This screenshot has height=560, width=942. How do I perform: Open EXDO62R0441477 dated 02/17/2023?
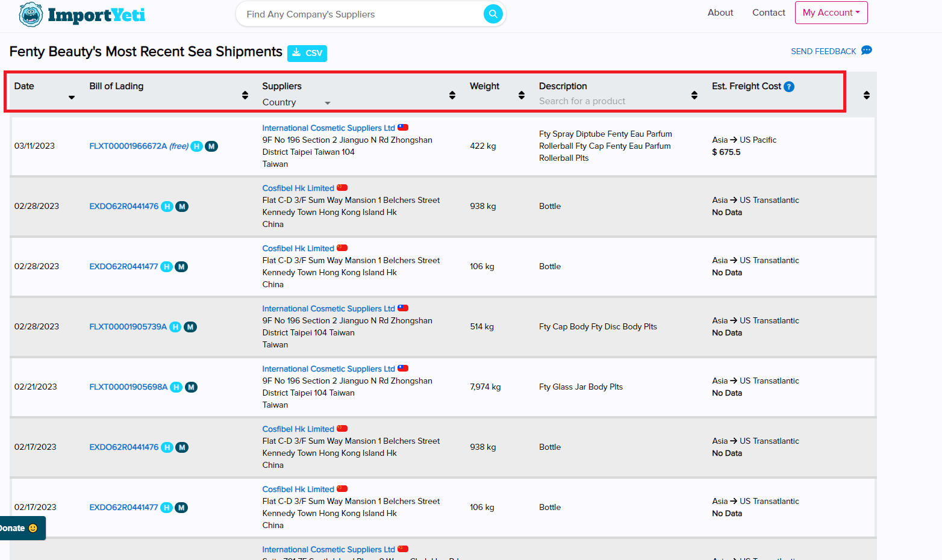tap(123, 508)
